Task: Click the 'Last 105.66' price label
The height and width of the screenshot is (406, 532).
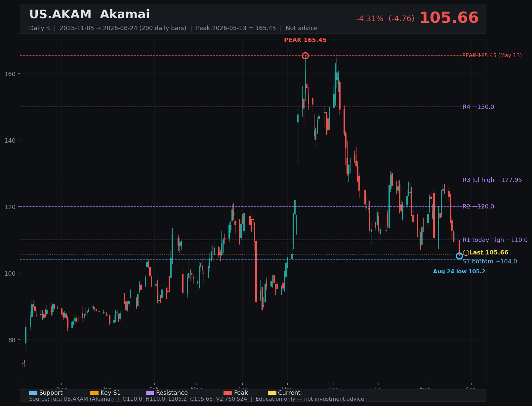Action: [489, 253]
